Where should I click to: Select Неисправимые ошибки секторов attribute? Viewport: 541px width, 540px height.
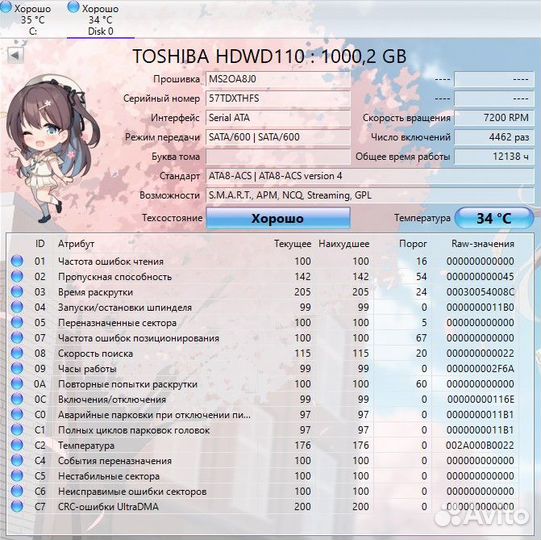[132, 491]
